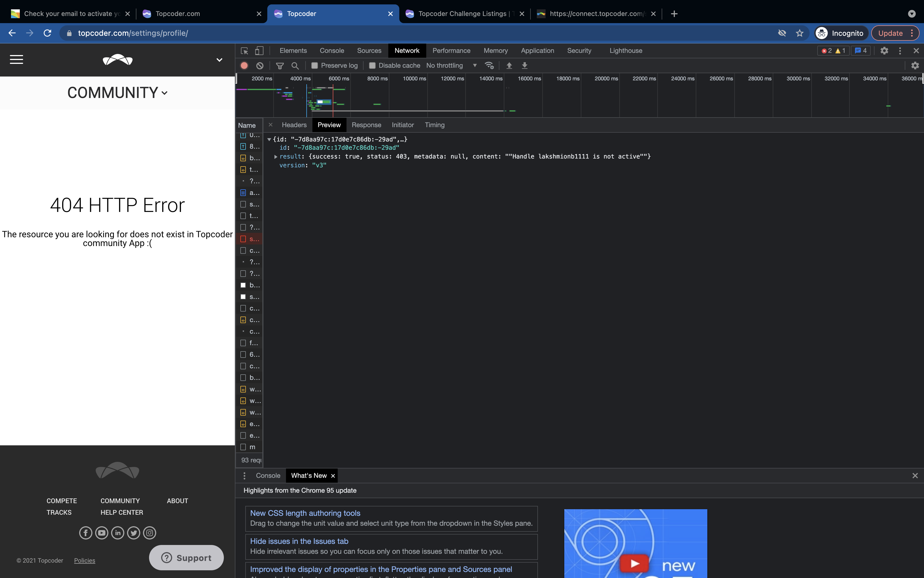Switch to the Sources panel
The height and width of the screenshot is (578, 924).
[x=369, y=51]
